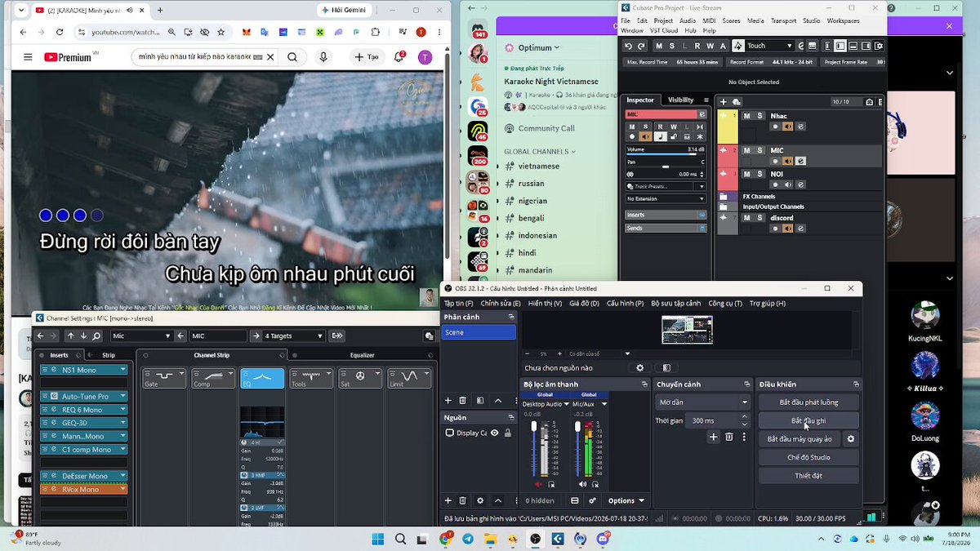Click the Undo arrow in Cubase toolbar
Image resolution: width=980 pixels, height=551 pixels.
pyautogui.click(x=627, y=46)
